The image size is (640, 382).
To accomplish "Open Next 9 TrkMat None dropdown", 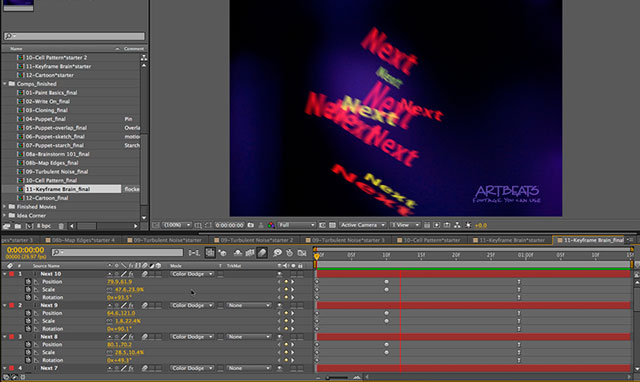I will (249, 305).
